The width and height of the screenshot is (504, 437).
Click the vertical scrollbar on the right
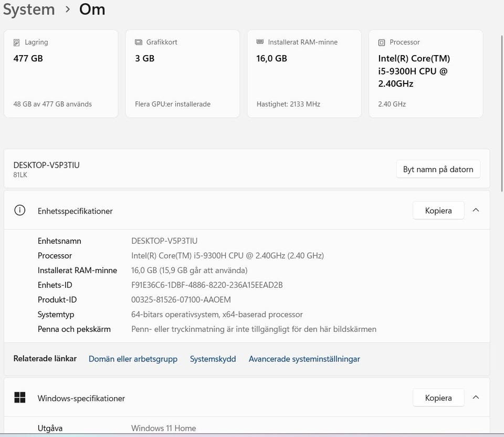pos(501,105)
